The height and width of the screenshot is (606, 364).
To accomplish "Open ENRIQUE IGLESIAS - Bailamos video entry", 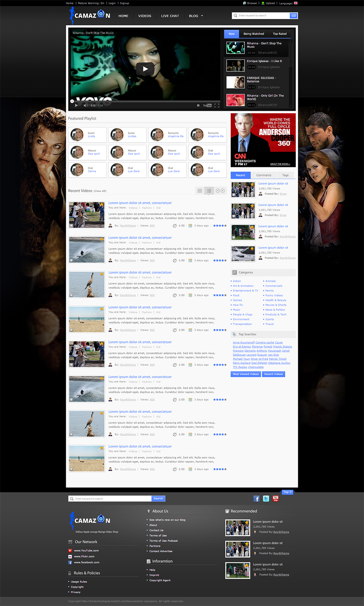I will click(258, 82).
